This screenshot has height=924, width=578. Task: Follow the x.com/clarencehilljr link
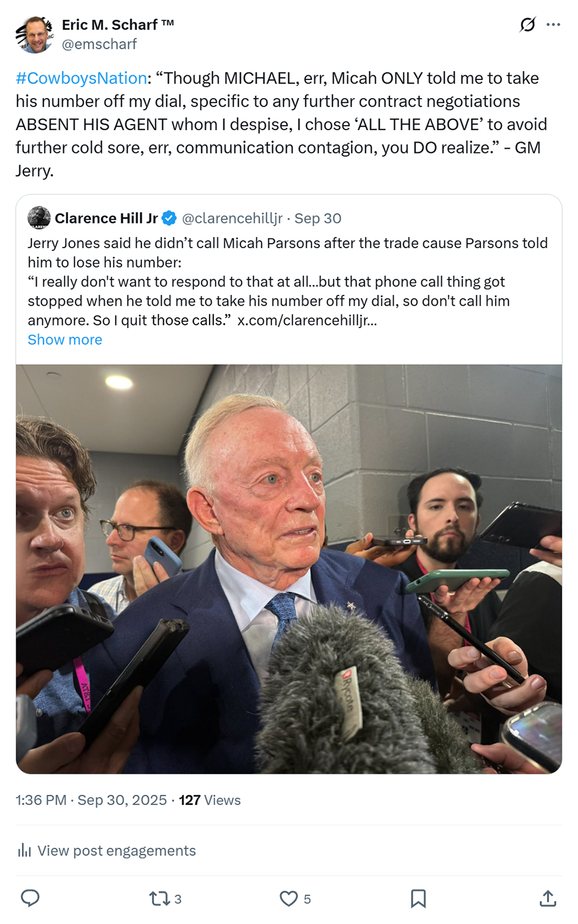(307, 320)
